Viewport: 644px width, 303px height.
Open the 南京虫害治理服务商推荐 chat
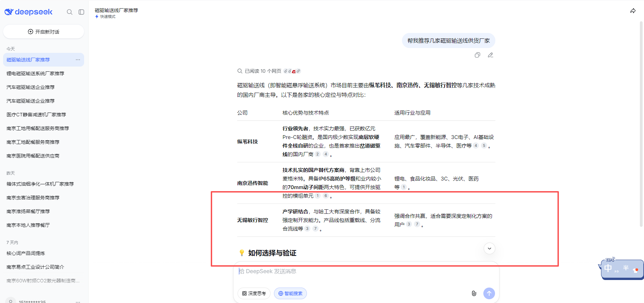pyautogui.click(x=44, y=198)
